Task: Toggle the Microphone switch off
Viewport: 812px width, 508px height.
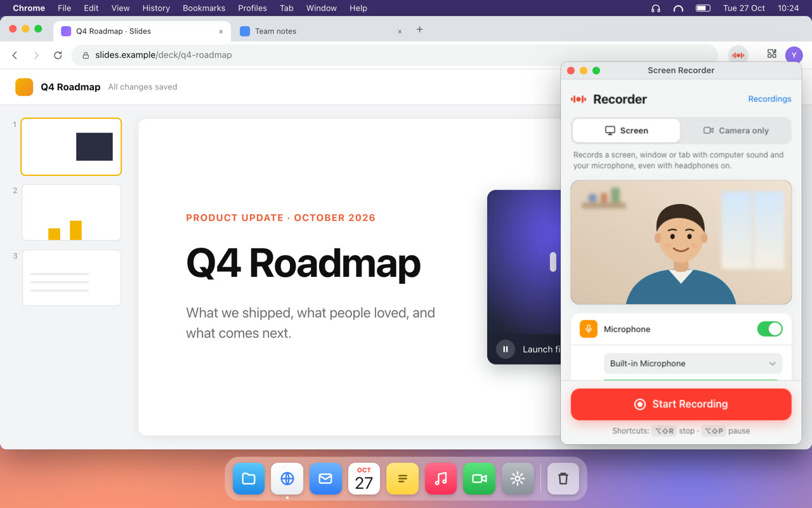Action: click(x=769, y=329)
